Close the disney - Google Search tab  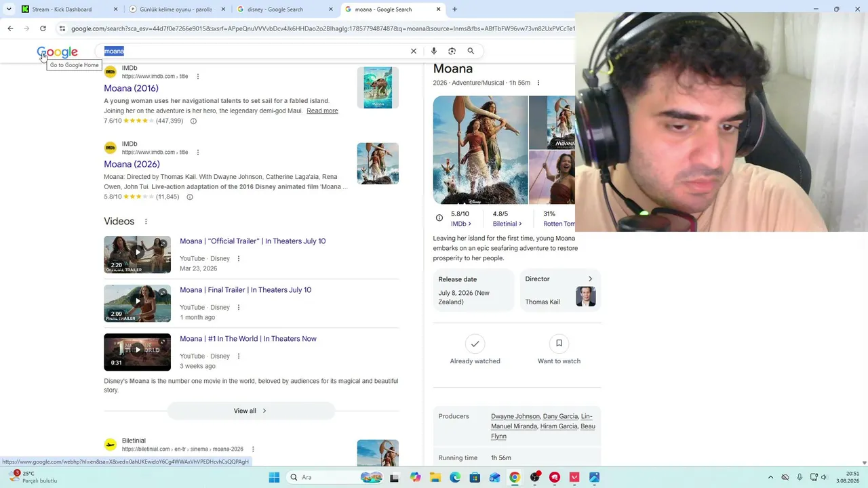(x=332, y=9)
